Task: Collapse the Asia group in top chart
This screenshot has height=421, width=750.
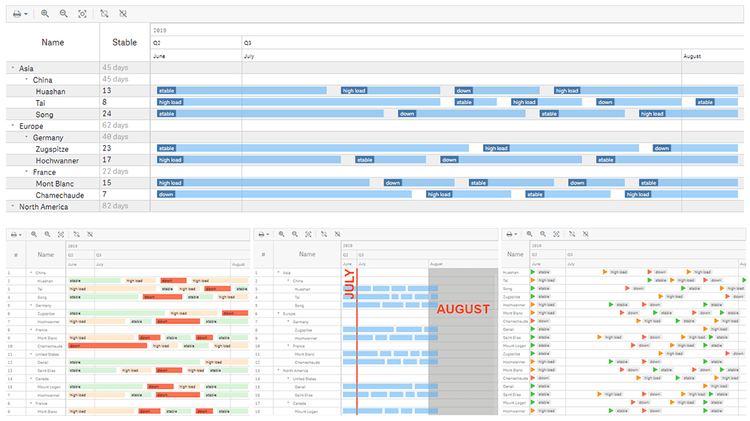Action: 13,68
